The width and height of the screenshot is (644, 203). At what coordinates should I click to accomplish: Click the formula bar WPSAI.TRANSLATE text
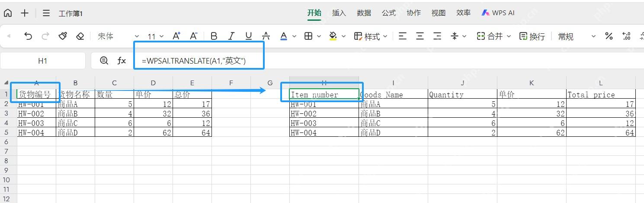click(194, 61)
